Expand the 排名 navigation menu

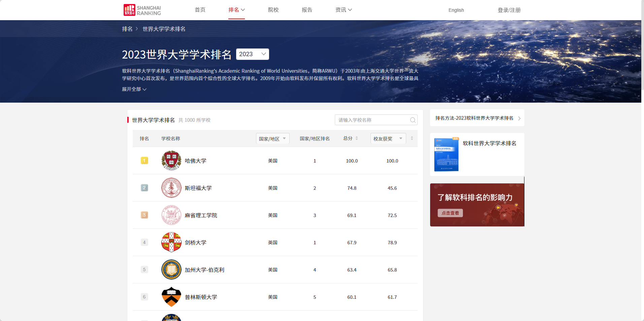click(x=236, y=10)
